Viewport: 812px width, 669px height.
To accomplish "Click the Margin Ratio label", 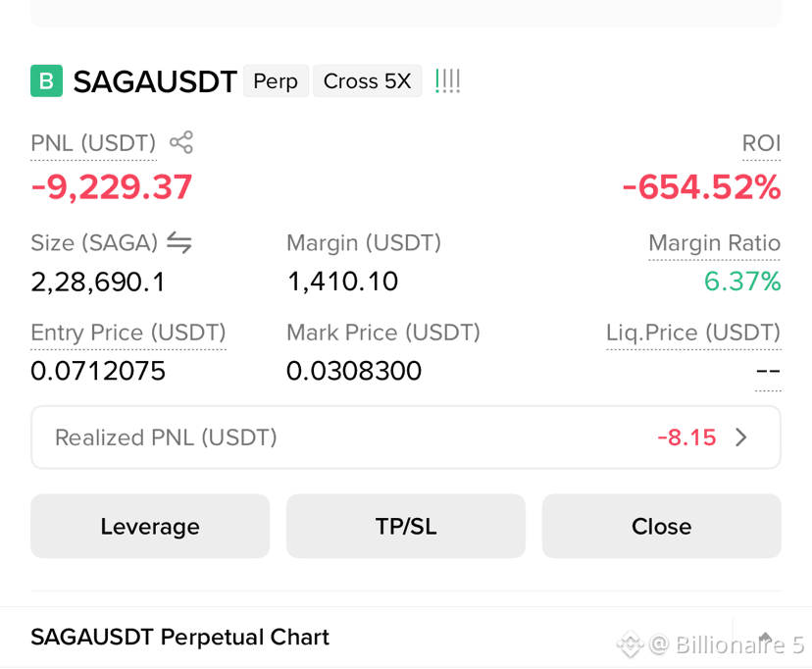I will 715,243.
